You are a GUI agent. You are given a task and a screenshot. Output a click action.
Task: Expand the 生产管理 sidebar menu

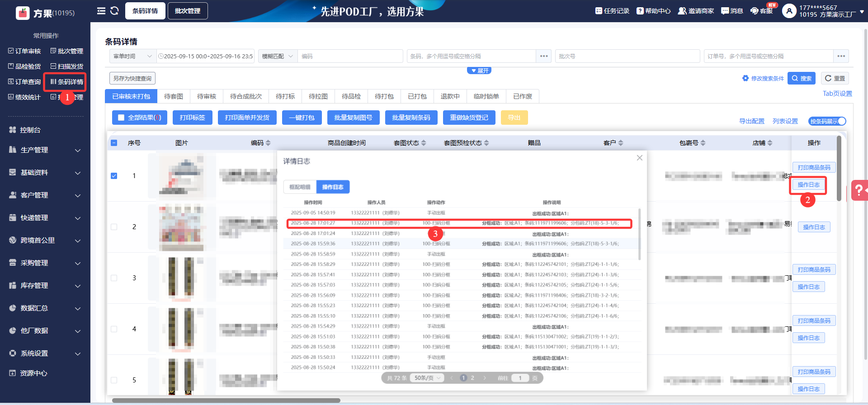click(x=45, y=150)
